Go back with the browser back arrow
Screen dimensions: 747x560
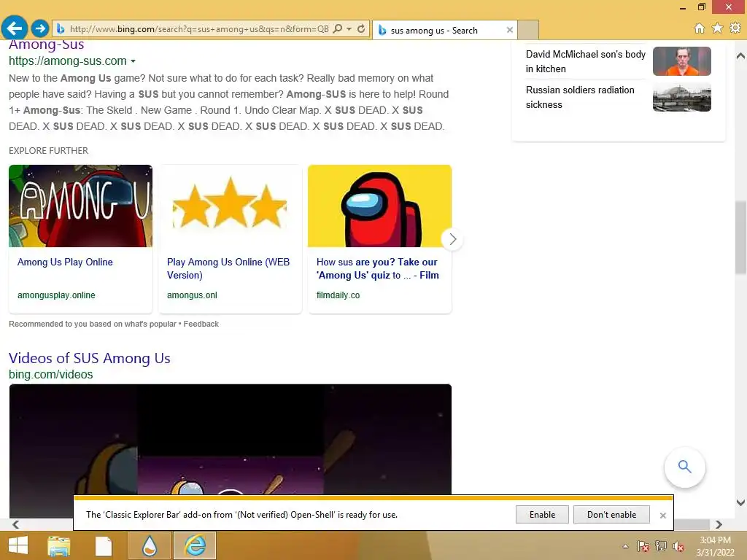tap(15, 28)
